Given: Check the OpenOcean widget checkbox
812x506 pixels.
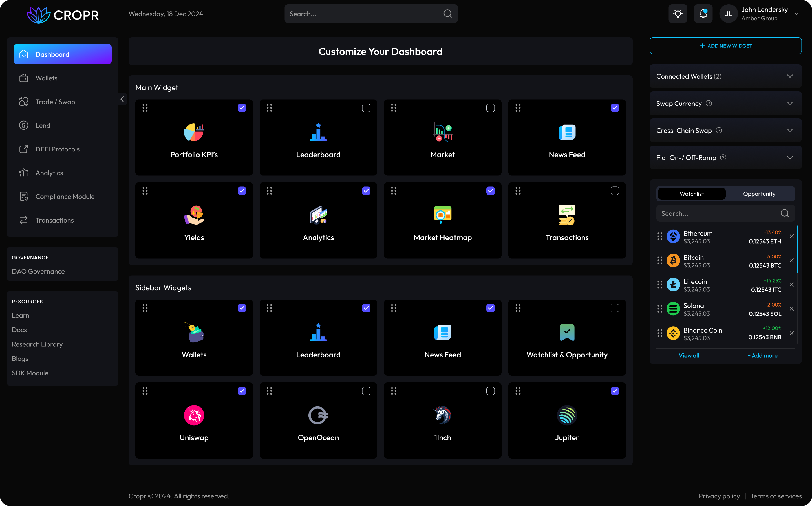Looking at the screenshot, I should pos(366,391).
